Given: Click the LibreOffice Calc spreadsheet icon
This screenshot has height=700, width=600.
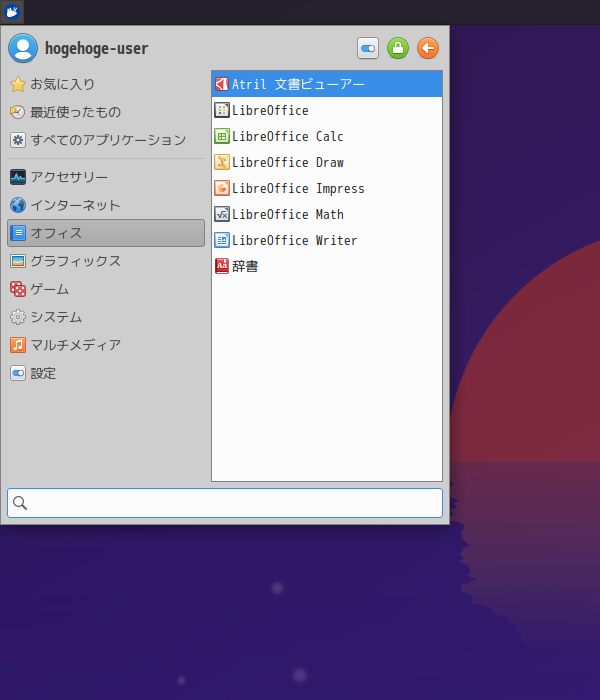Looking at the screenshot, I should [222, 136].
